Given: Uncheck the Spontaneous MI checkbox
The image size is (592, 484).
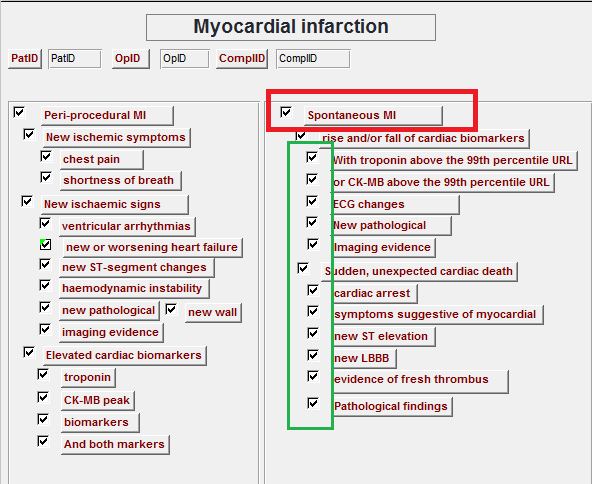Looking at the screenshot, I should point(286,112).
